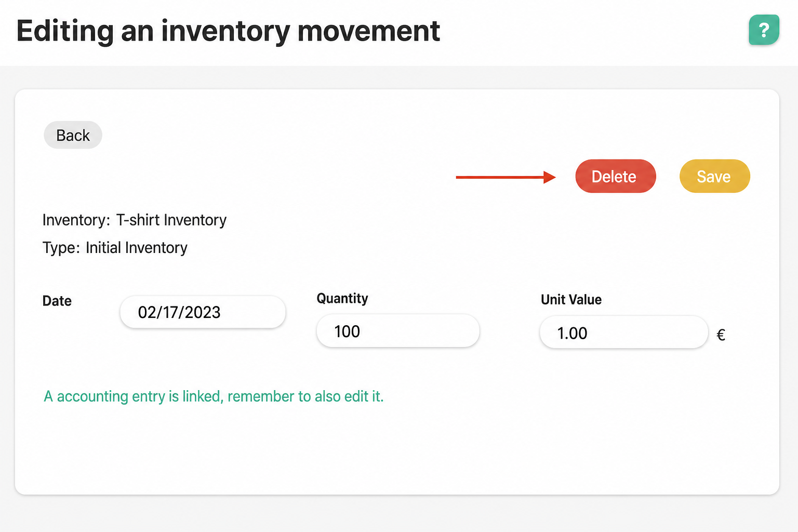Click into the Quantity field
The width and height of the screenshot is (798, 532).
coord(398,331)
